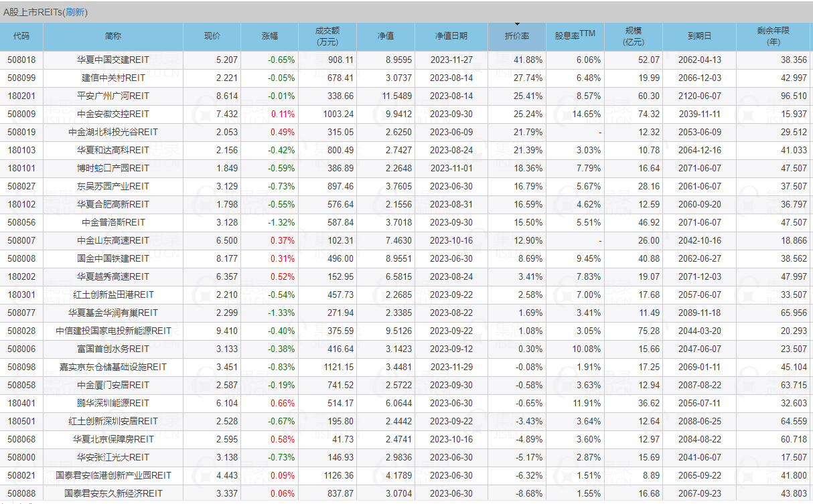Open 国泰君安临港创新产业园REIT name
813x504 pixels.
click(113, 475)
